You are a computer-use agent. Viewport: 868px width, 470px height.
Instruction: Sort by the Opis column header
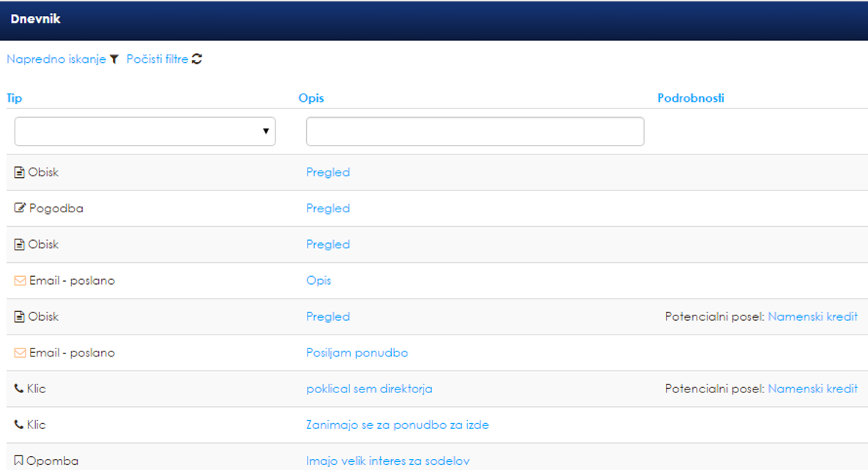pyautogui.click(x=311, y=98)
